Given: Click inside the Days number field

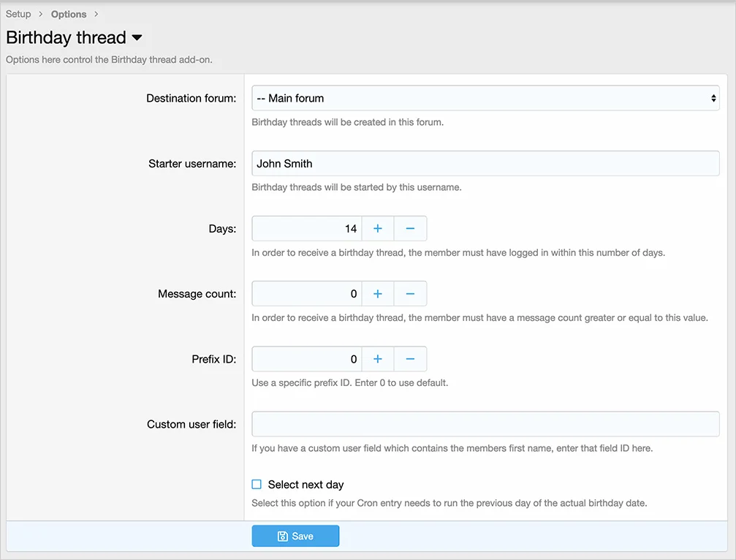Looking at the screenshot, I should pyautogui.click(x=307, y=229).
